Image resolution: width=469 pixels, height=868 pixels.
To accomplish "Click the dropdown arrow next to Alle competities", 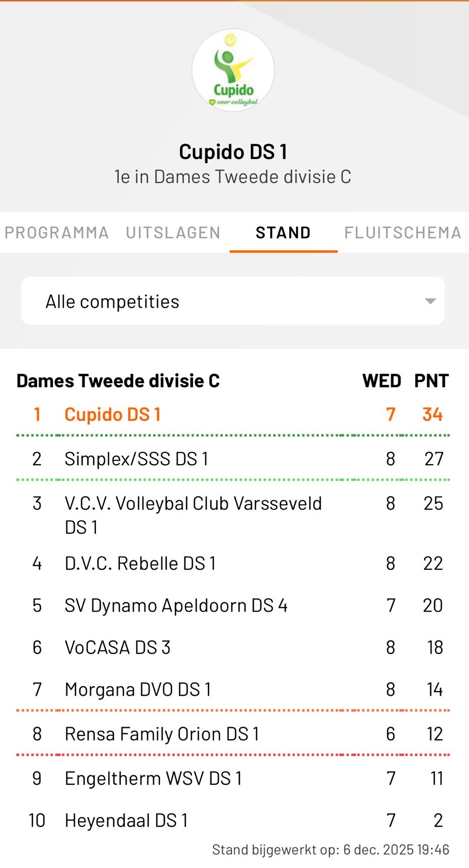I will (x=430, y=301).
